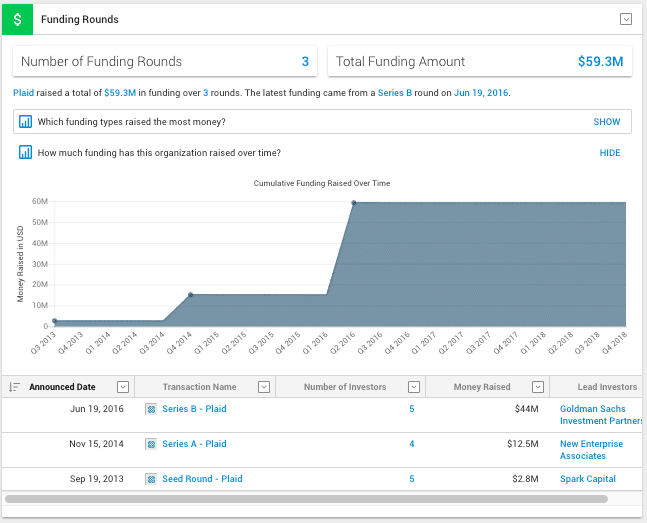Click the Number of Funding Rounds value 3

click(x=305, y=62)
